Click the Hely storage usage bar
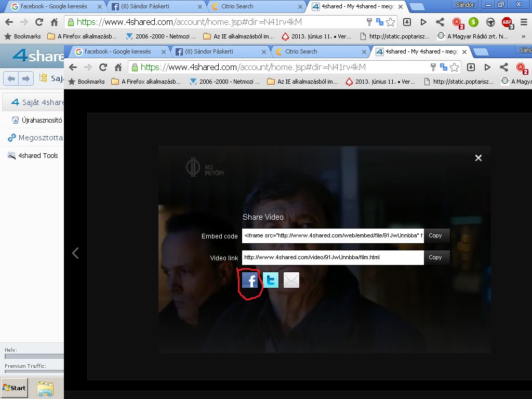The image size is (532, 399). pos(34,356)
